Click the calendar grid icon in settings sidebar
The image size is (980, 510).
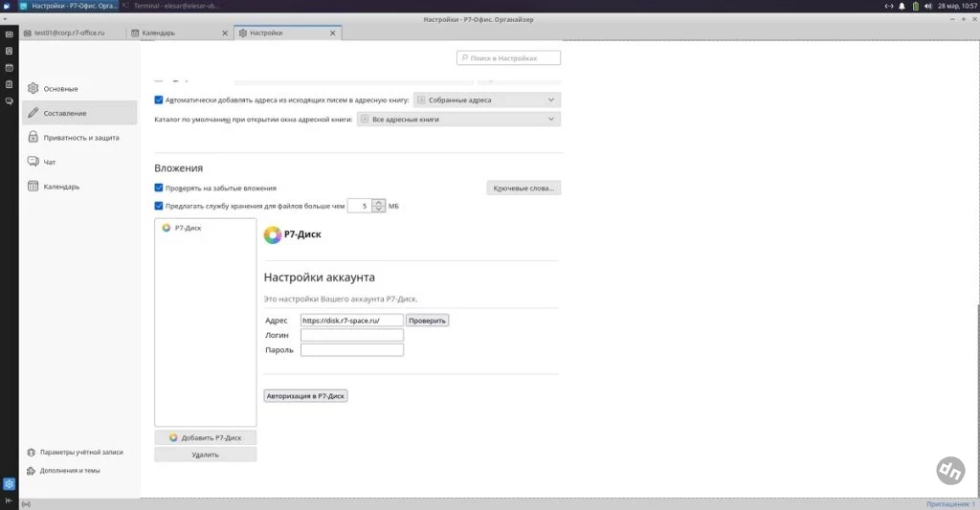click(x=33, y=187)
